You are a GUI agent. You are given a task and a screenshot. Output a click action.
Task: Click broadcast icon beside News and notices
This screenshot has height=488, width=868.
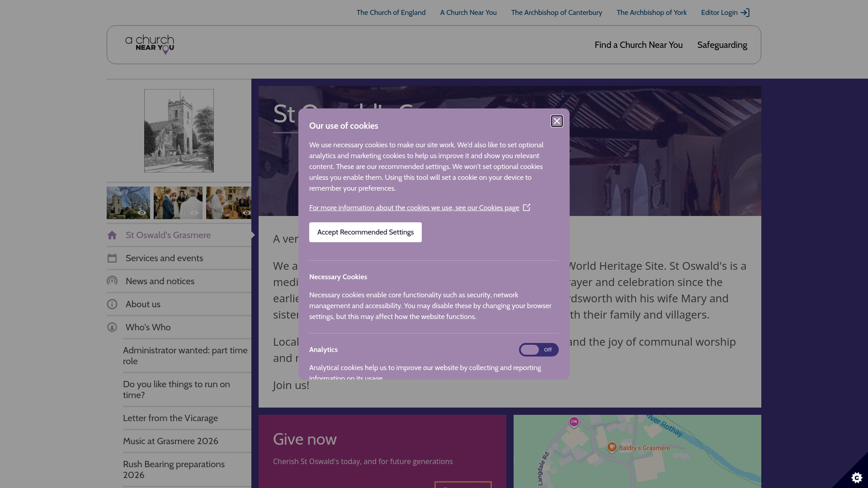[112, 281]
